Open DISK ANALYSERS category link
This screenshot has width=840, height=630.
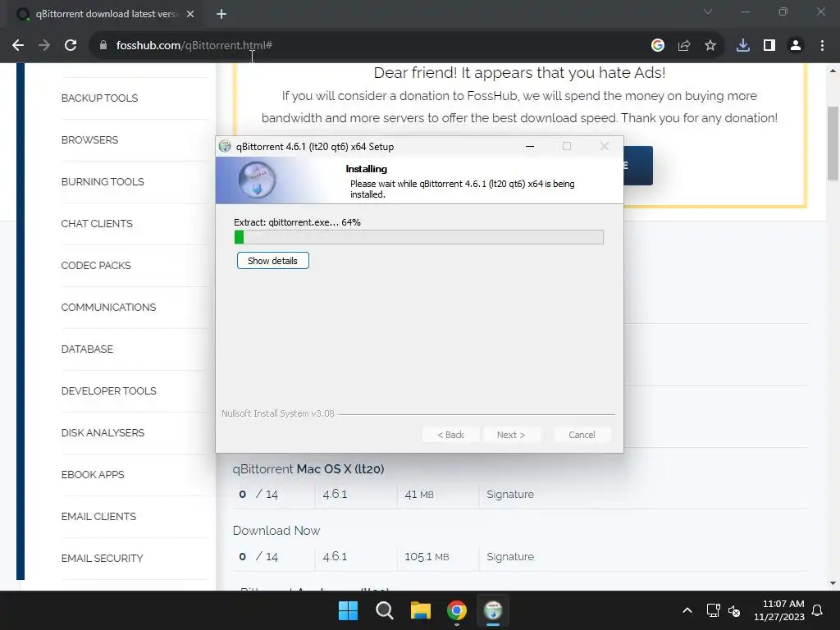[x=103, y=432]
